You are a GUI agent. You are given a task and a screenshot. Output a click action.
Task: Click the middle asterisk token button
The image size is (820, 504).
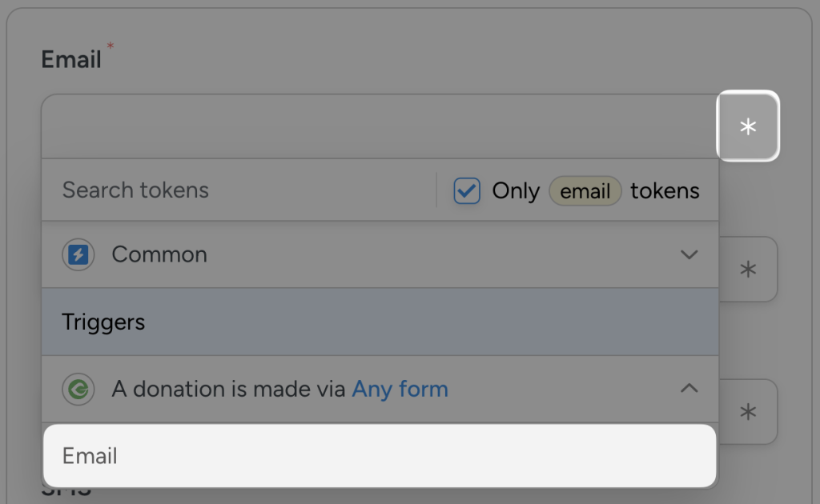coord(747,270)
